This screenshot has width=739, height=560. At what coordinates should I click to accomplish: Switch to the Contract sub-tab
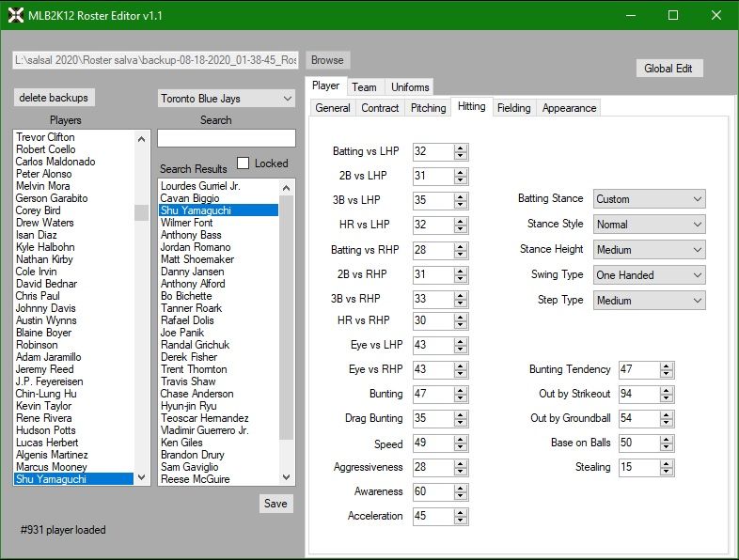click(x=380, y=108)
